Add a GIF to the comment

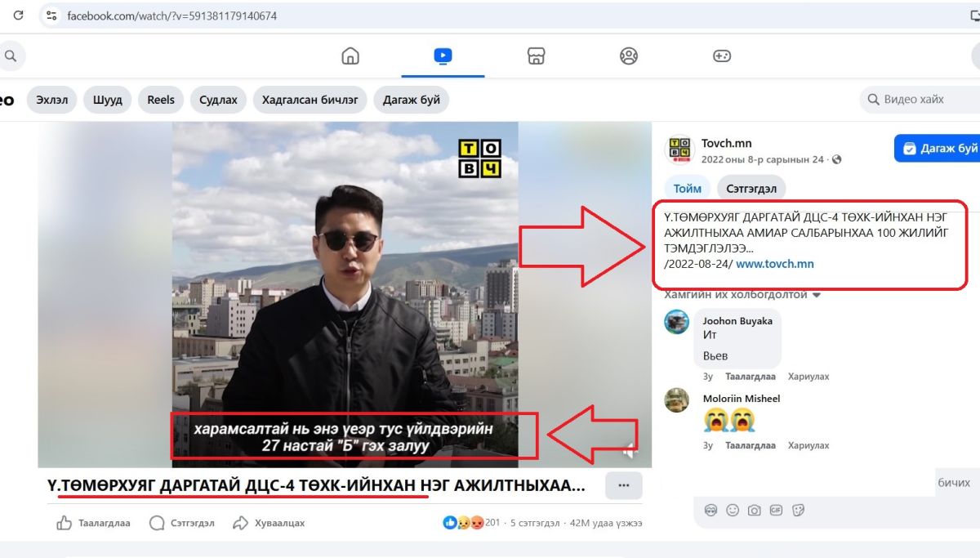777,510
